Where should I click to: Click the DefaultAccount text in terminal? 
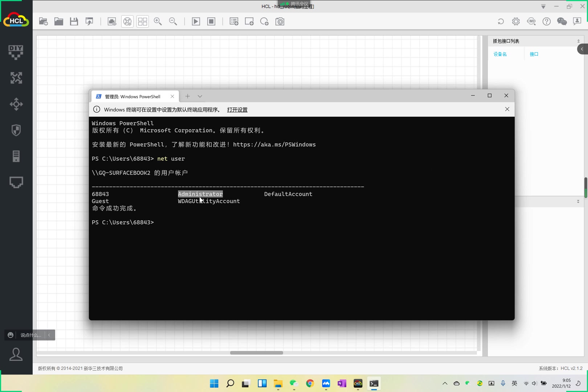288,194
